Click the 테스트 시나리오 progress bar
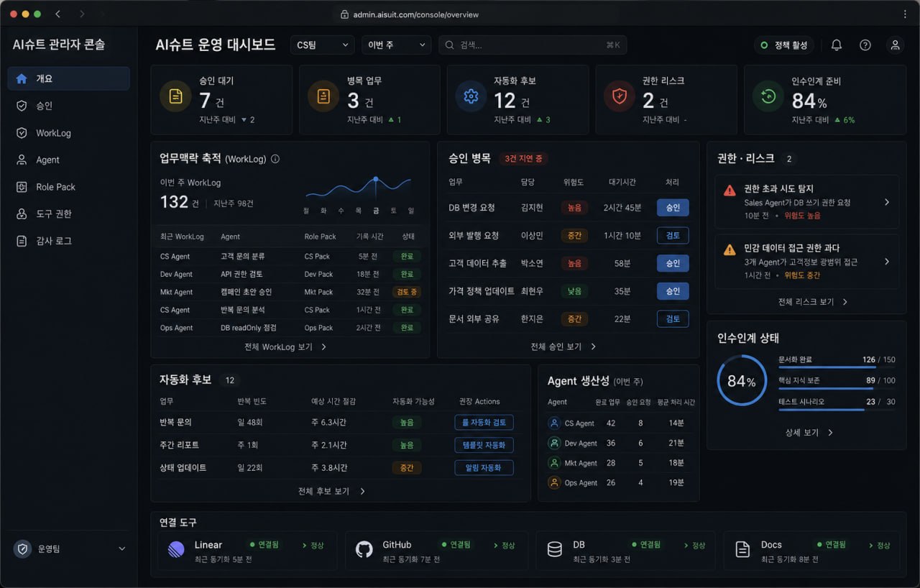The width and height of the screenshot is (920, 588). pyautogui.click(x=837, y=410)
